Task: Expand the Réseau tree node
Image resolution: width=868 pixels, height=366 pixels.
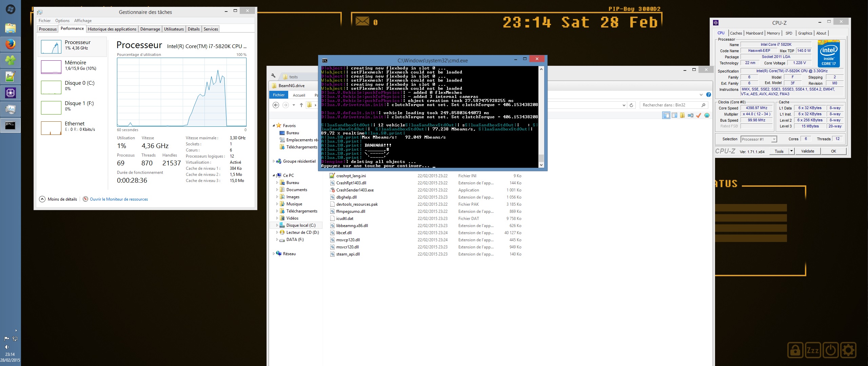Action: pyautogui.click(x=274, y=254)
